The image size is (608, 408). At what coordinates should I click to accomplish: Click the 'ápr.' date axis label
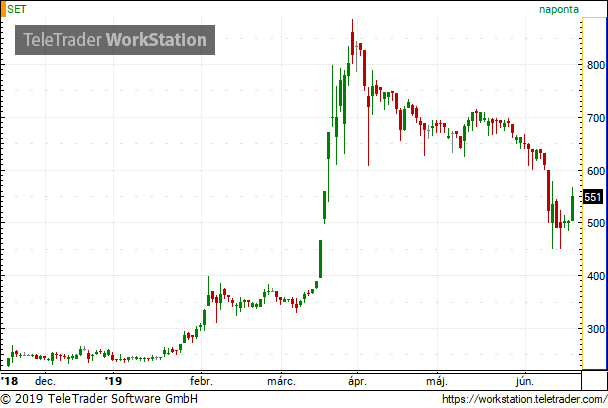pos(357,382)
